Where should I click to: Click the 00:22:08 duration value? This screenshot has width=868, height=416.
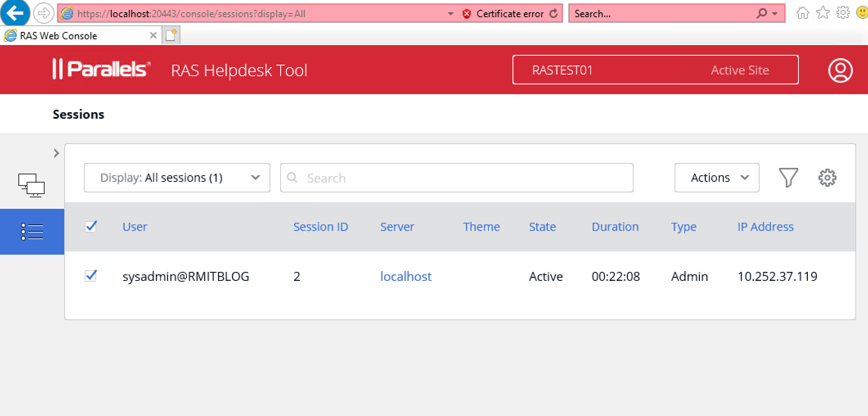[616, 276]
